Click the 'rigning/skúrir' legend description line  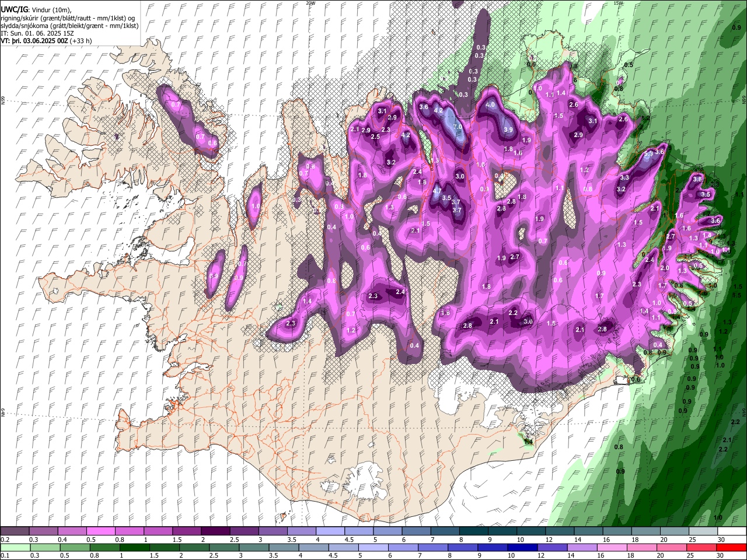pos(68,17)
